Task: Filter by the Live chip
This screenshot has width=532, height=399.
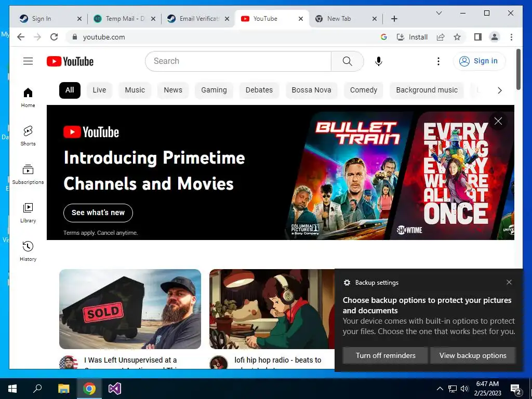Action: (x=99, y=90)
